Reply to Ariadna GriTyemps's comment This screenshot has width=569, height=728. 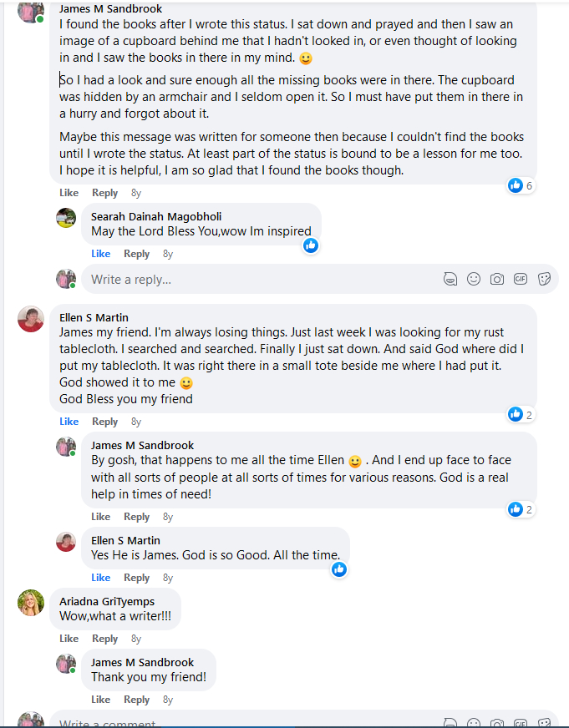[104, 639]
